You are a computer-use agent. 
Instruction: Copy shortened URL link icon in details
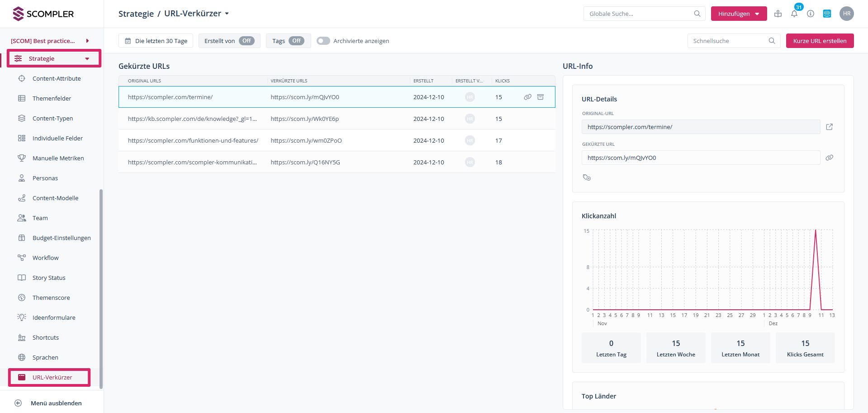[x=829, y=158]
